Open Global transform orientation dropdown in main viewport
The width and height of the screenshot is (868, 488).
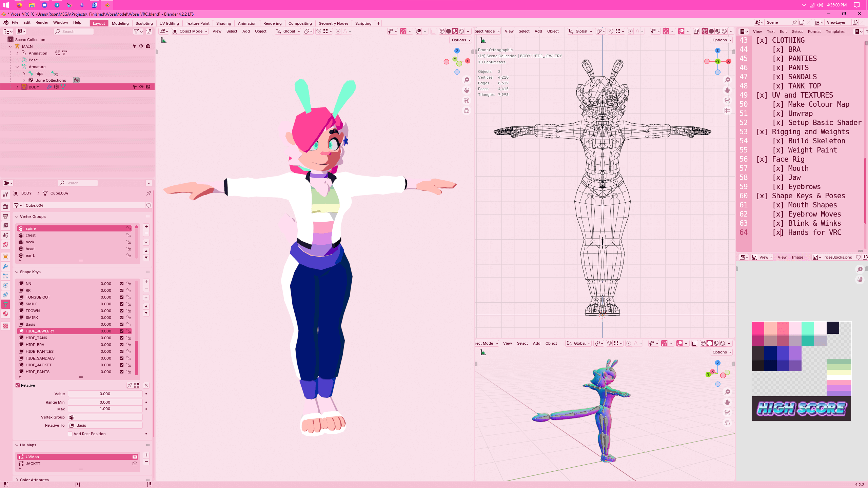coord(288,31)
